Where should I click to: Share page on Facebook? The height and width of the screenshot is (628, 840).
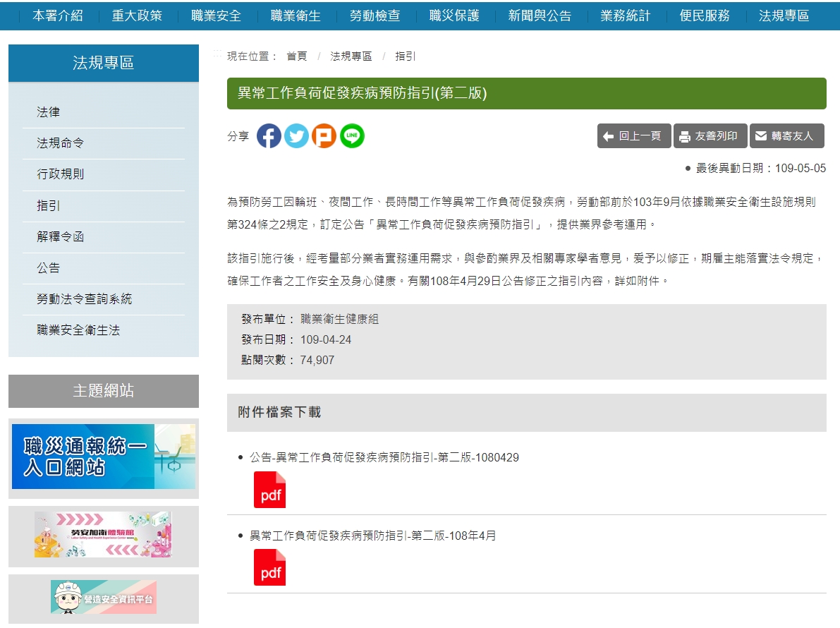tap(269, 136)
